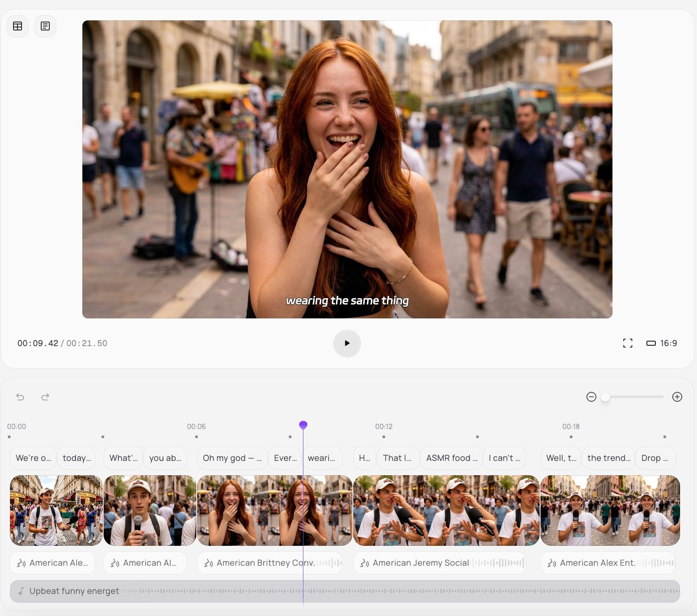Select the "ASMR food" caption segment
Viewport: 697px width, 616px height.
pos(451,458)
